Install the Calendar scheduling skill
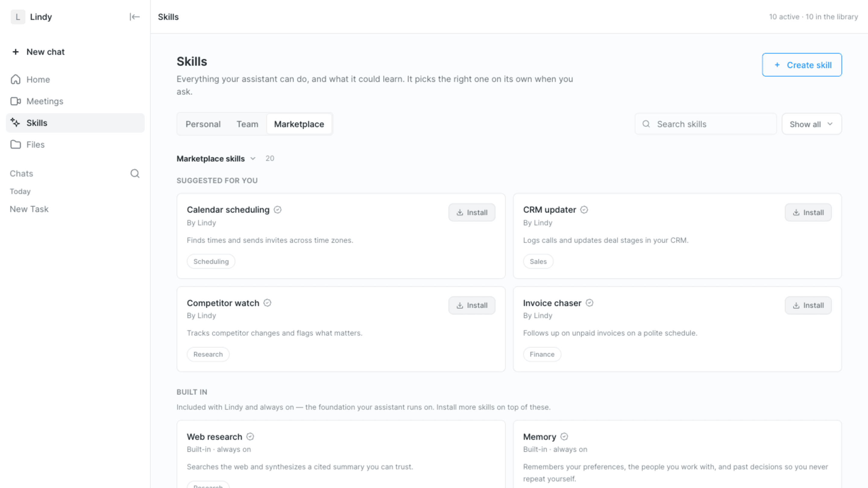868x488 pixels. pyautogui.click(x=472, y=212)
